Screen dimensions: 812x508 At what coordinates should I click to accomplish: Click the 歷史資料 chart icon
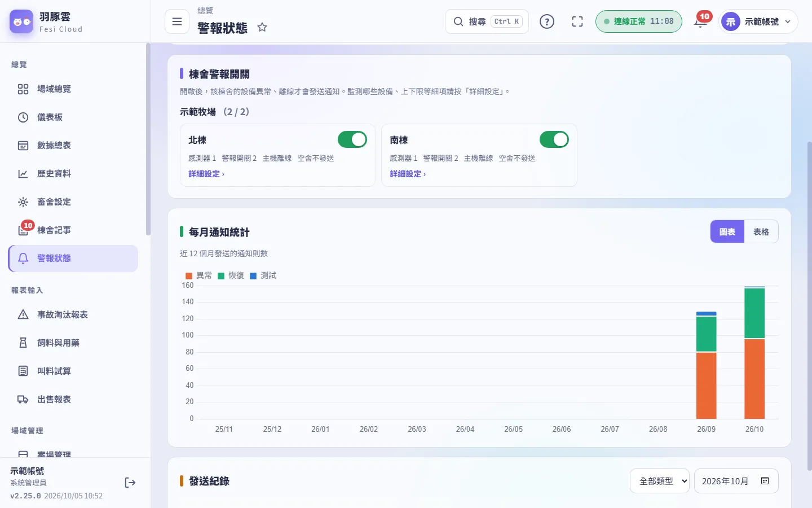pyautogui.click(x=23, y=174)
